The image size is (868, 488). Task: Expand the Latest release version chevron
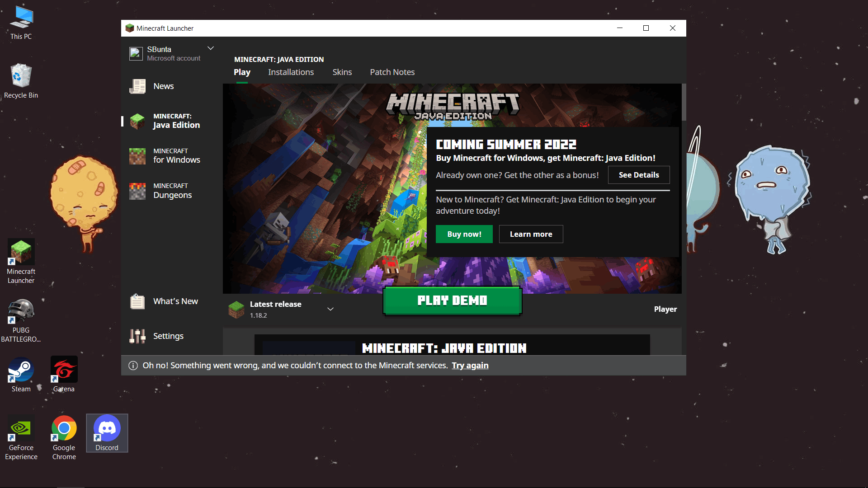pyautogui.click(x=330, y=309)
